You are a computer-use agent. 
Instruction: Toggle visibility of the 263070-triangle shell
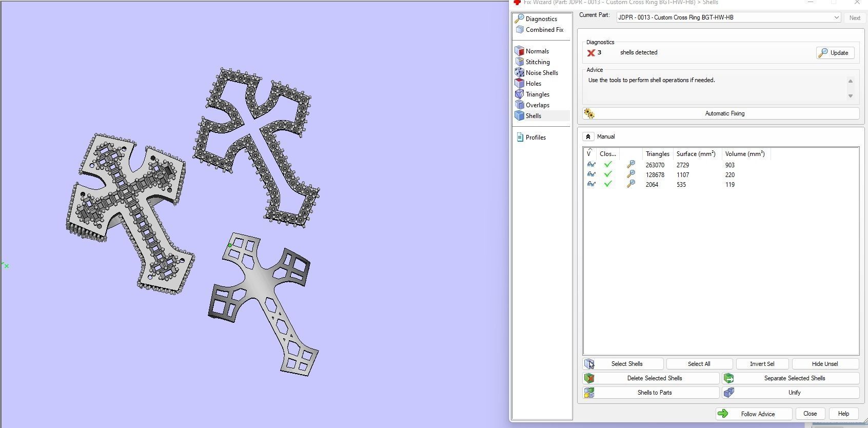(591, 165)
